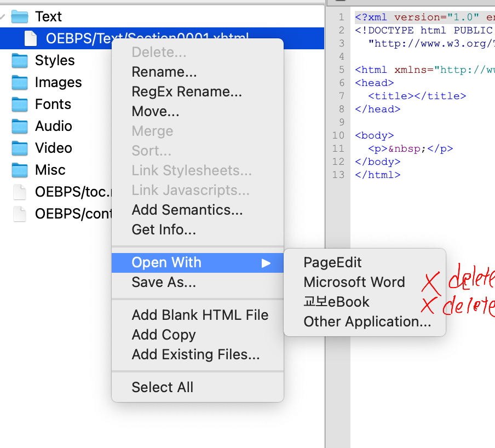Click the Styles folder icon

click(20, 60)
